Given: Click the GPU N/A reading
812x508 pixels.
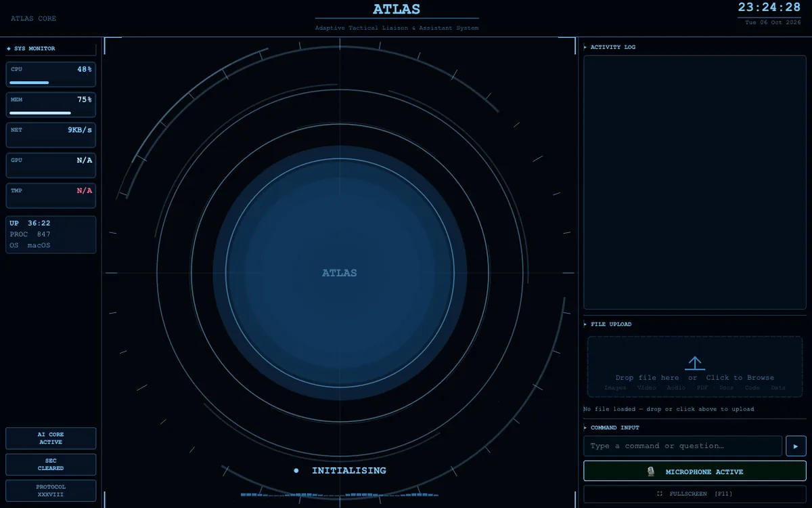Looking at the screenshot, I should (85, 161).
